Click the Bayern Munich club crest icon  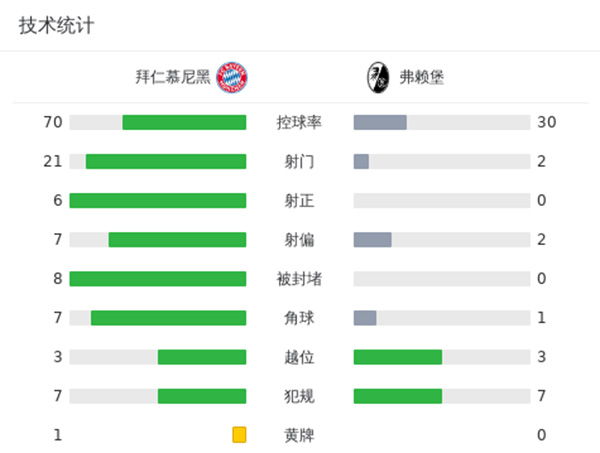(232, 77)
